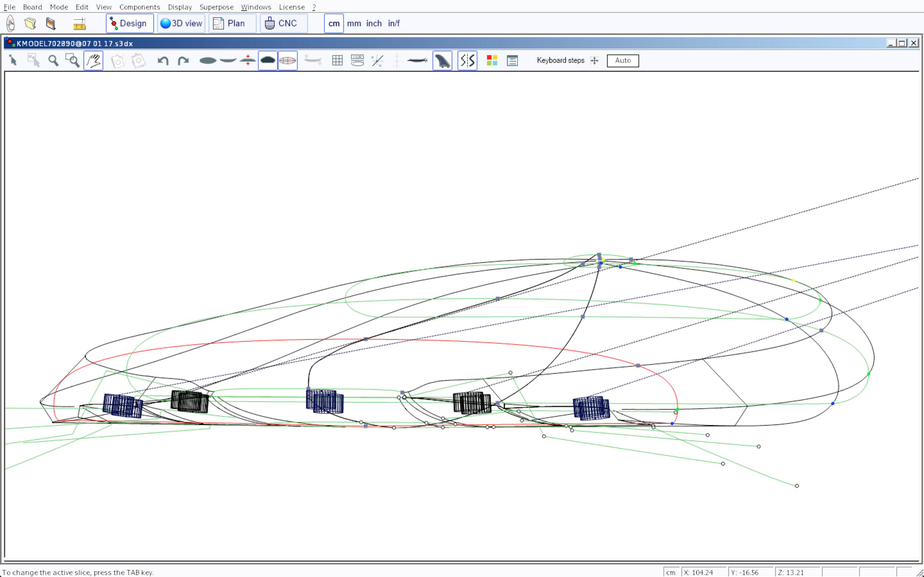The image size is (924, 577).
Task: Toggle the fins display icon
Action: click(x=442, y=61)
